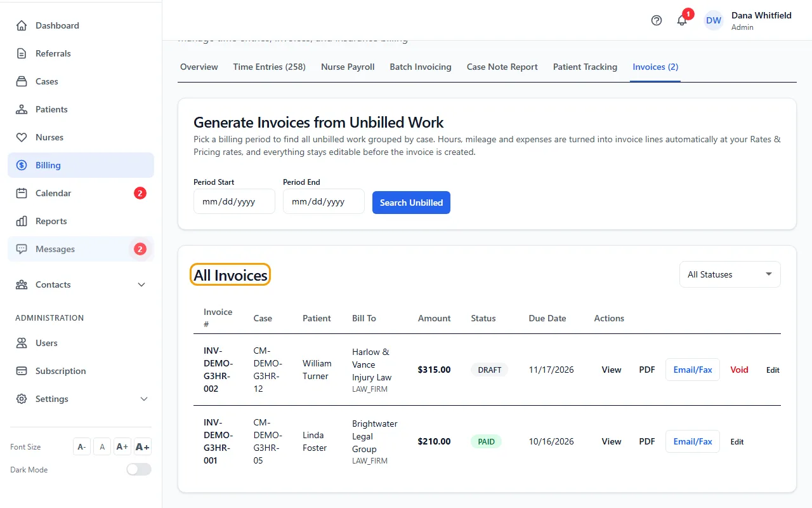This screenshot has width=812, height=508.
Task: Click the Reports bar chart icon
Action: pos(22,221)
